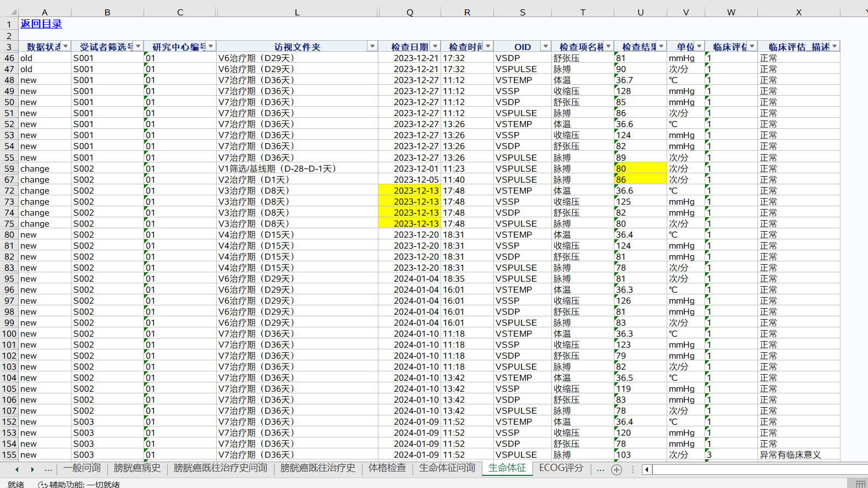Show more sheets via ellipsis after ECOG评分
This screenshot has height=488, width=868.
tap(600, 469)
